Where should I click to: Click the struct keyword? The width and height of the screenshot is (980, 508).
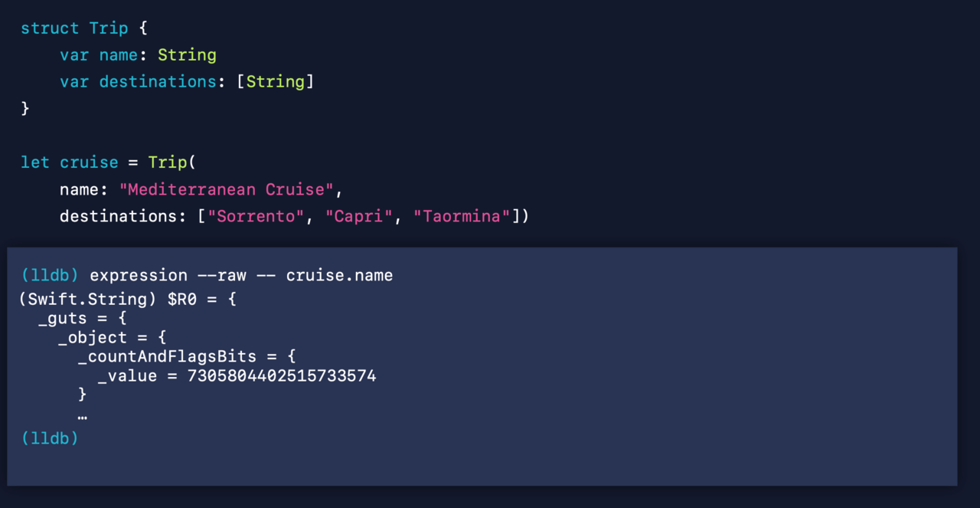tap(50, 28)
